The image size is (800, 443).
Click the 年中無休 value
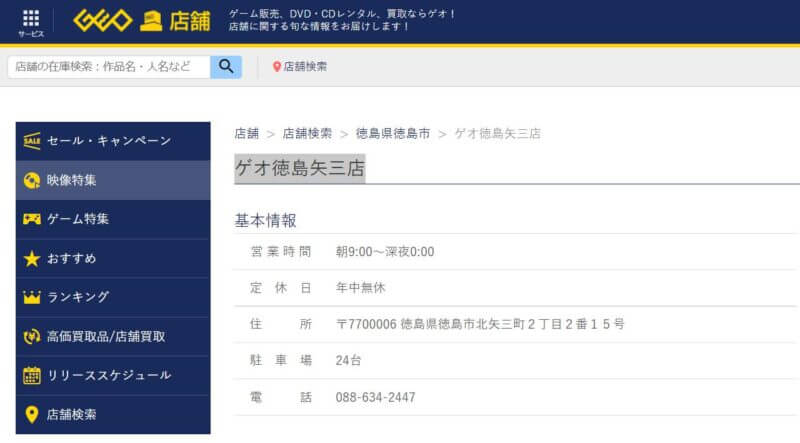[360, 288]
